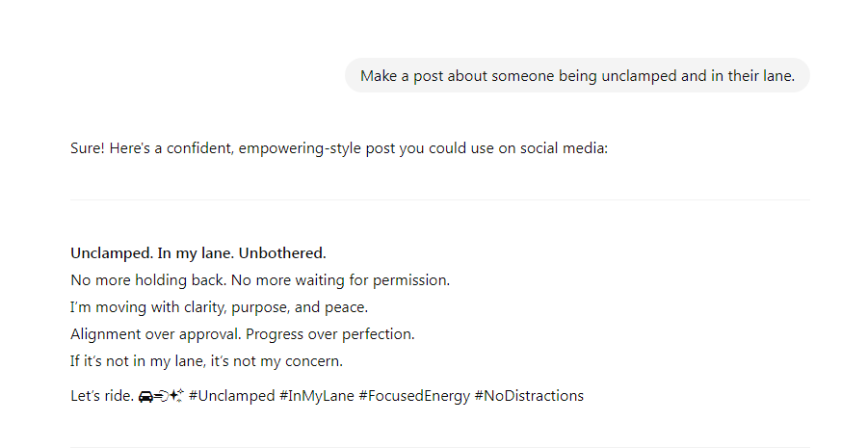Click the phrase waiting for permission
868x448 pixels.
(373, 280)
